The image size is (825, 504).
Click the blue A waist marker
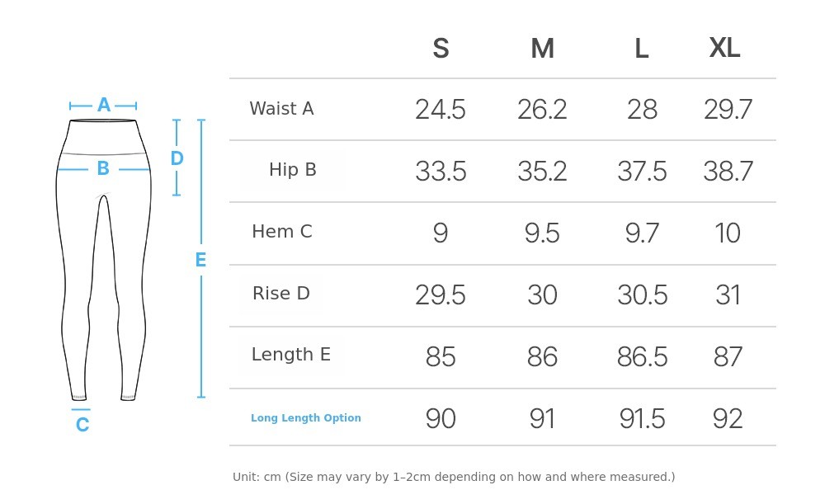tap(103, 106)
